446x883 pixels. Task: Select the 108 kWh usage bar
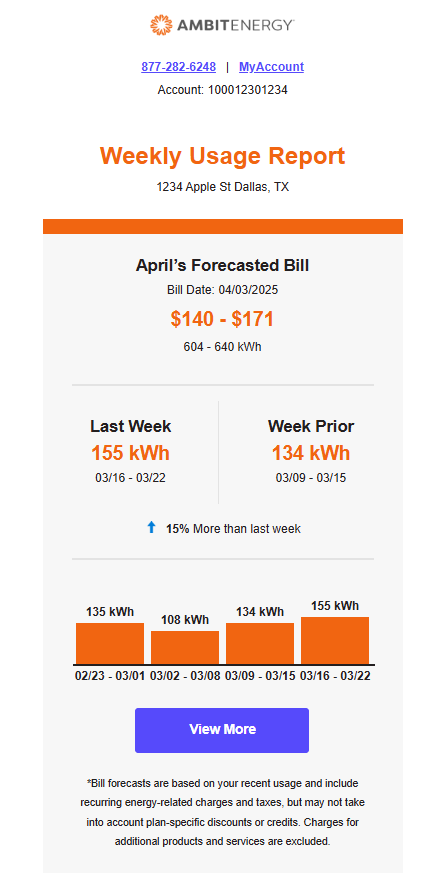[x=185, y=647]
